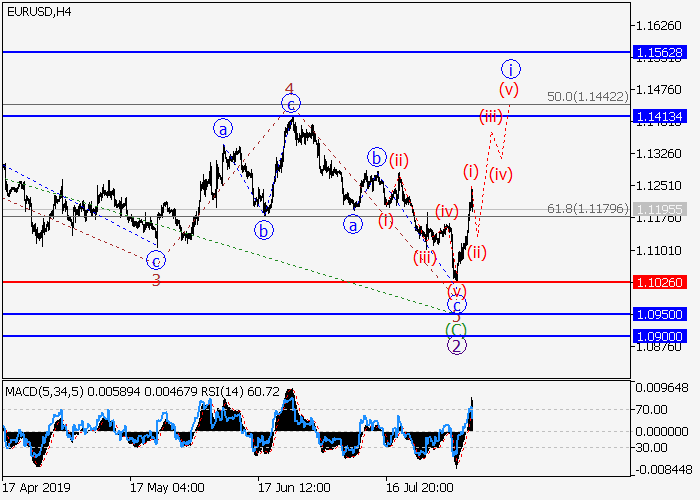Click the red (v) label below circled i
Viewport: 700px width, 500px height.
(510, 89)
